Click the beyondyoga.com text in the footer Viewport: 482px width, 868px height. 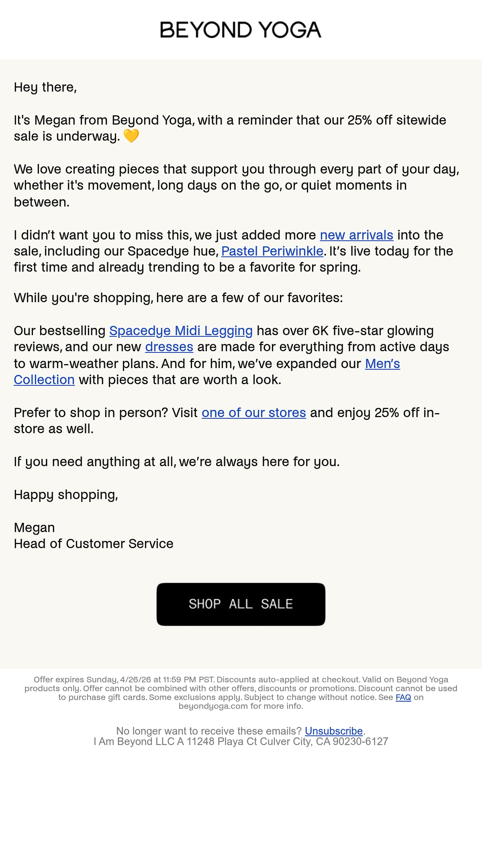click(x=213, y=706)
